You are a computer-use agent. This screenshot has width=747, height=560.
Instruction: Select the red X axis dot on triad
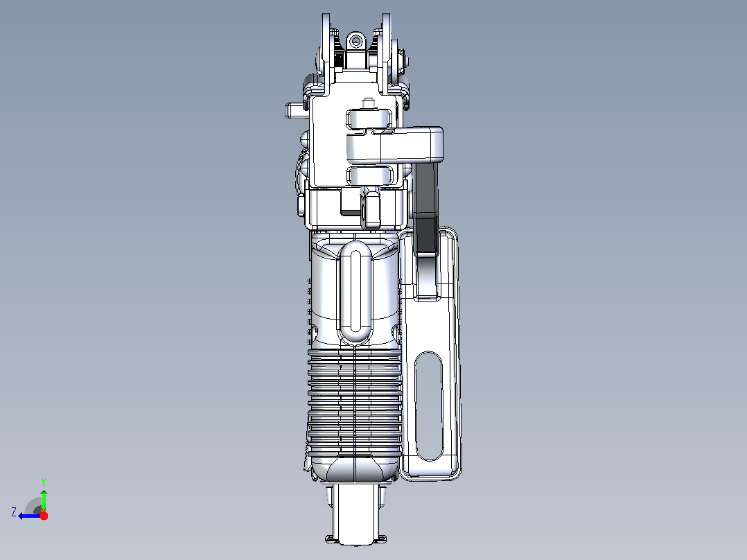click(x=44, y=516)
